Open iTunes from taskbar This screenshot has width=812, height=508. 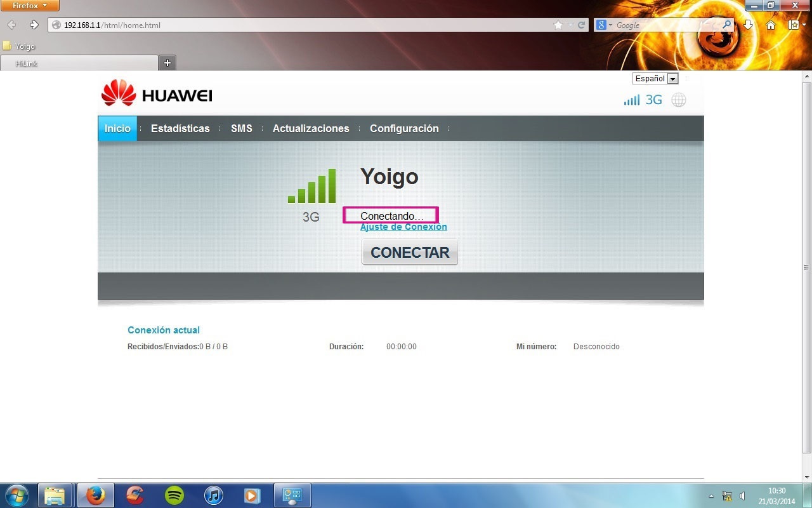tap(214, 495)
